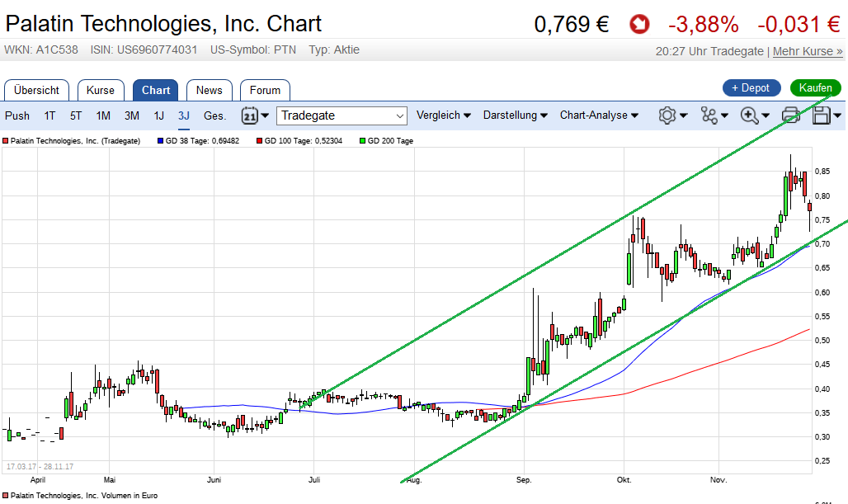Switch to the News tab

click(209, 90)
